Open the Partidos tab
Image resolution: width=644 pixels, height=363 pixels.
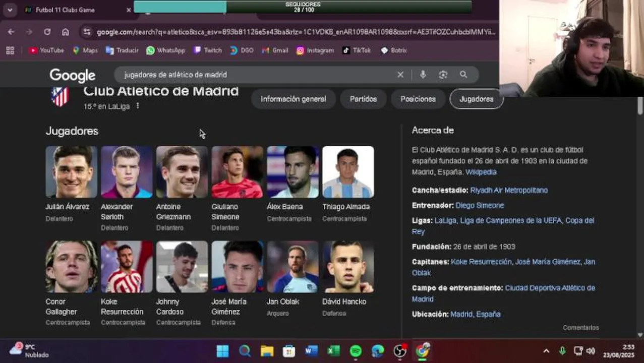[x=364, y=99]
